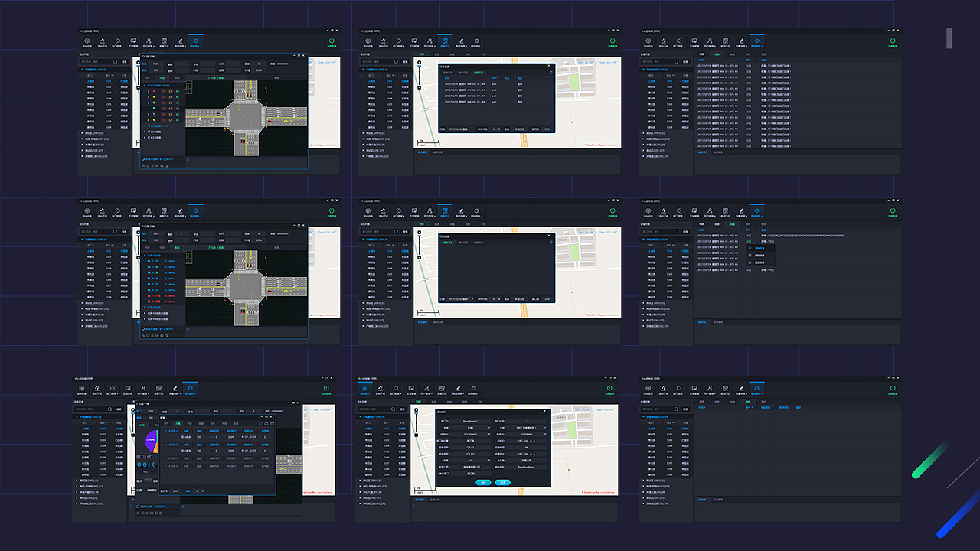This screenshot has width=980, height=551.
Task: Expand second collapsed tree group in bottom-middle panel
Action: pyautogui.click(x=360, y=486)
